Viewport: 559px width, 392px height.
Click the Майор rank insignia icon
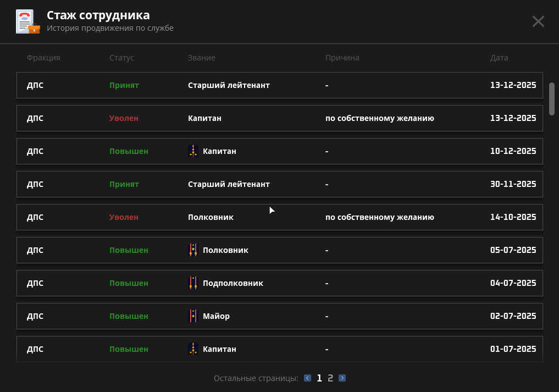pos(193,316)
